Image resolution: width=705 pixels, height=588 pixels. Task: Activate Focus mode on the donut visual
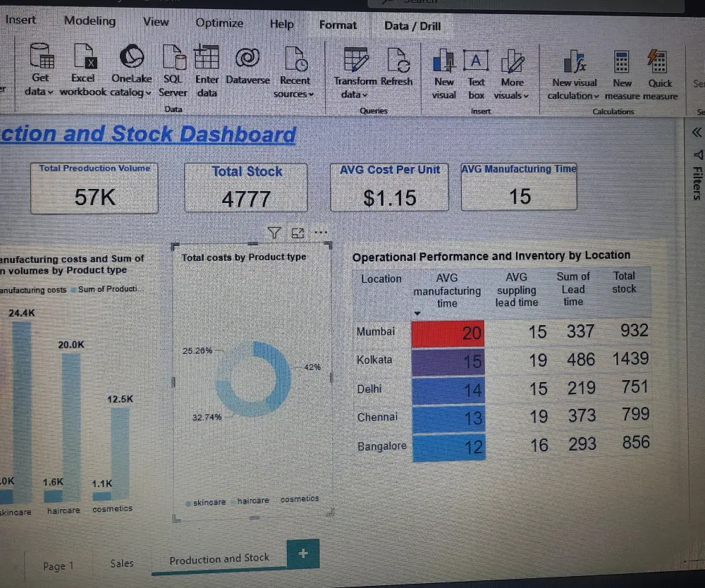(x=298, y=233)
